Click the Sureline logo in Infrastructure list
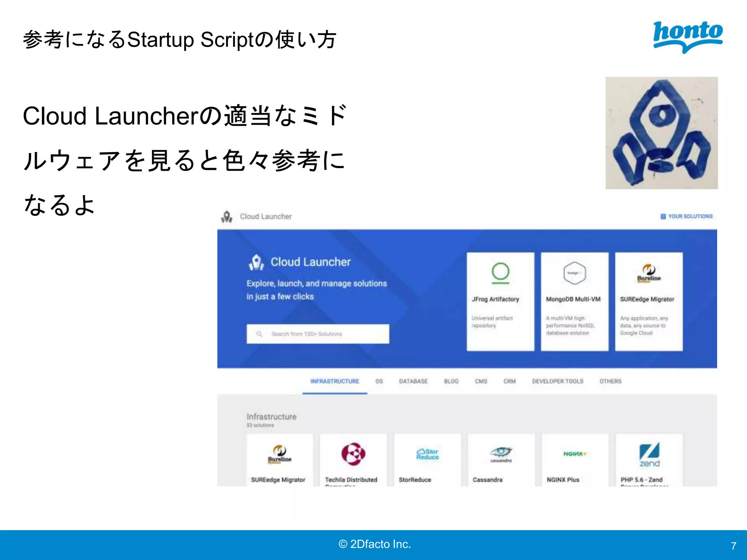 [280, 454]
